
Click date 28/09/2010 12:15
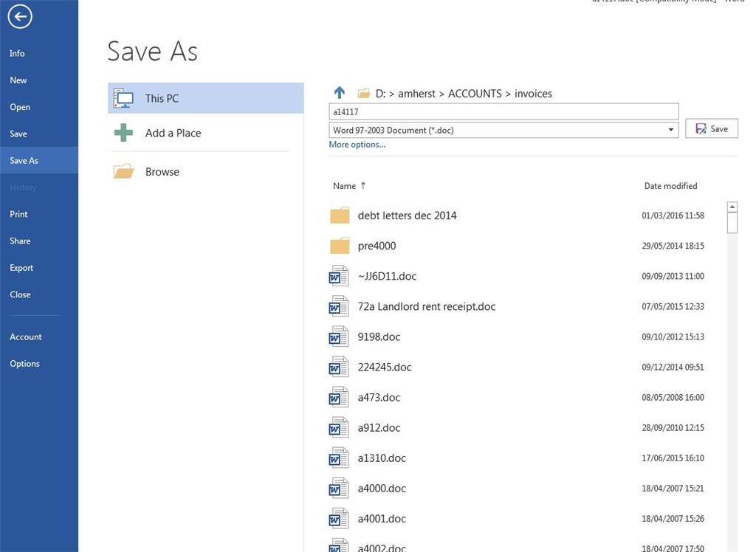click(673, 427)
